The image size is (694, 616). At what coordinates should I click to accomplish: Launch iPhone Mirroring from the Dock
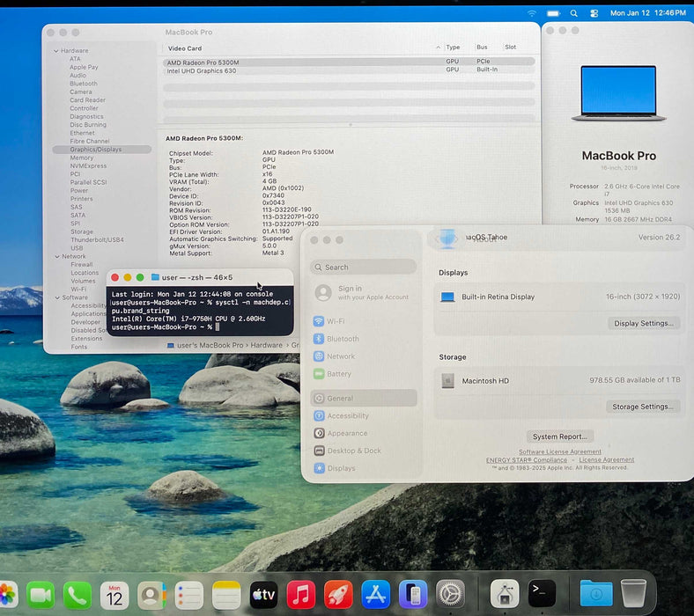[413, 595]
